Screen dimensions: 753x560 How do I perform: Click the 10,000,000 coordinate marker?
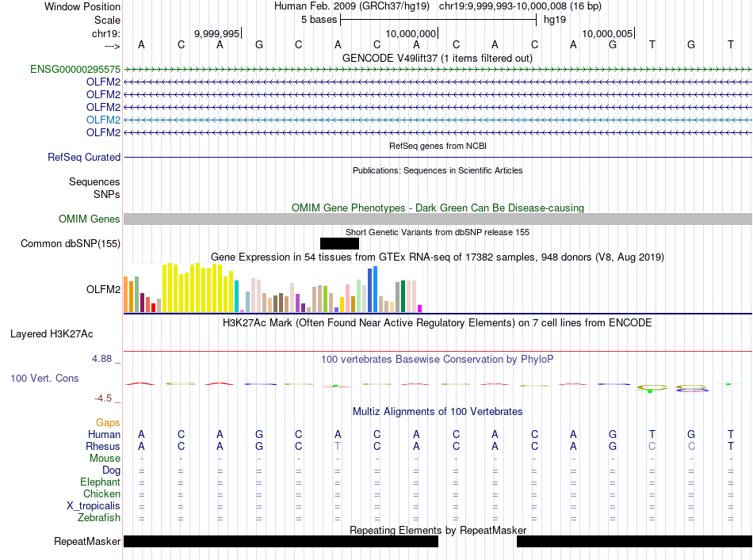tap(411, 33)
